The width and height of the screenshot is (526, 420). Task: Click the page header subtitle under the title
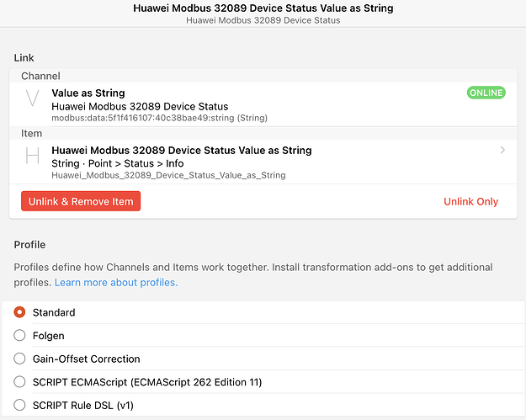point(263,20)
